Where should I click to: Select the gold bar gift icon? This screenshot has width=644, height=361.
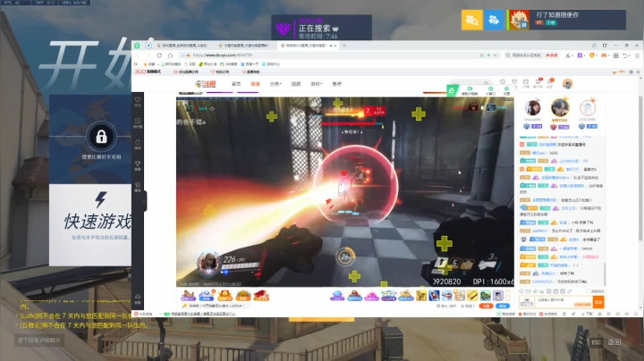pyautogui.click(x=472, y=295)
